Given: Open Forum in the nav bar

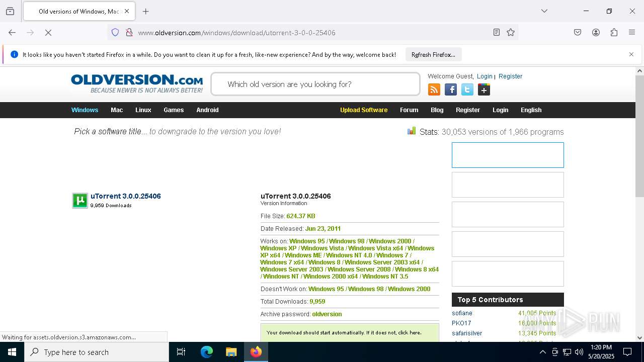Looking at the screenshot, I should pyautogui.click(x=409, y=110).
